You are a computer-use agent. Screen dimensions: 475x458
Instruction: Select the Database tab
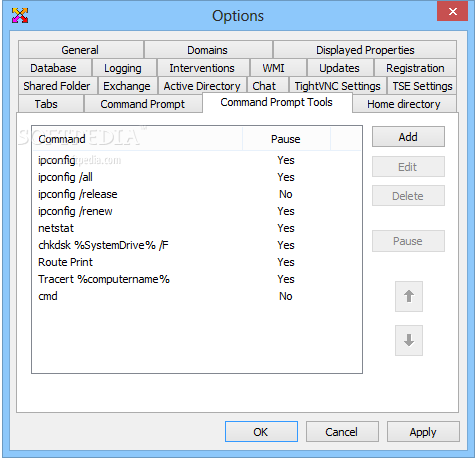[x=55, y=68]
